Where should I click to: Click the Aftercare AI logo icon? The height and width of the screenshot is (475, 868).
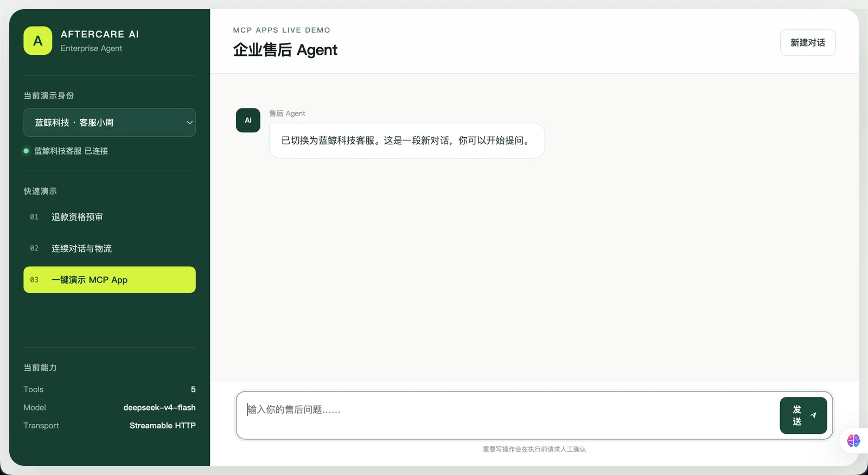click(x=38, y=41)
